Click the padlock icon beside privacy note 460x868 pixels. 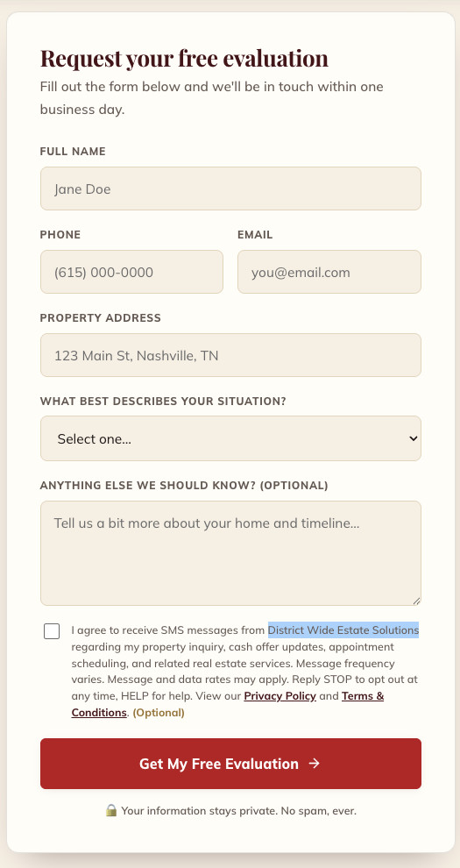click(x=111, y=810)
